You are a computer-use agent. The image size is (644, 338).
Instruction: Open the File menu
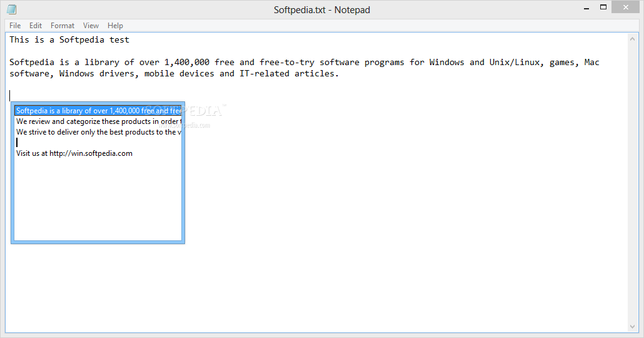tap(15, 26)
